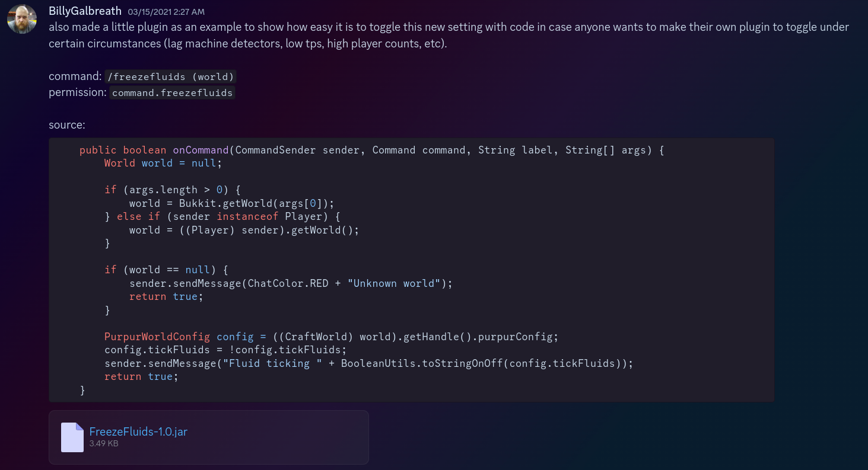Click the PurpurWorldConfig type name
This screenshot has height=470, width=868.
(157, 337)
